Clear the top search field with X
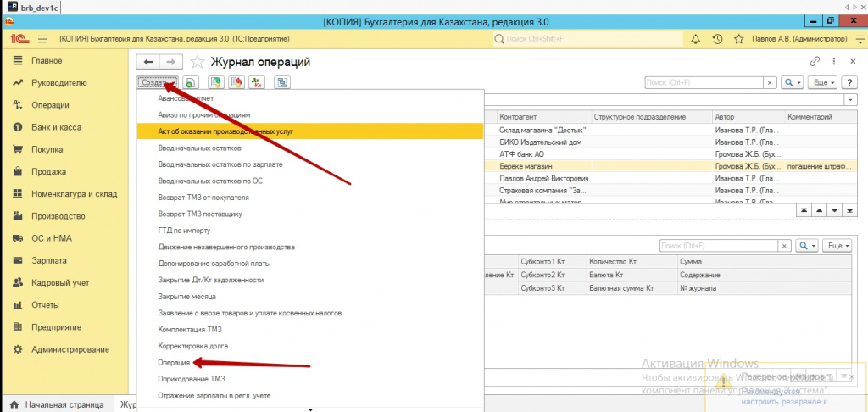Viewport: 868px width, 412px height. 770,82
